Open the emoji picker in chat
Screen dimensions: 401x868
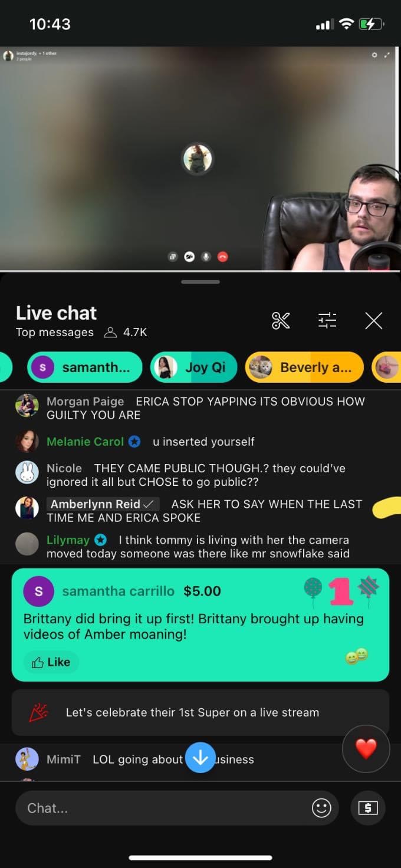pyautogui.click(x=321, y=808)
